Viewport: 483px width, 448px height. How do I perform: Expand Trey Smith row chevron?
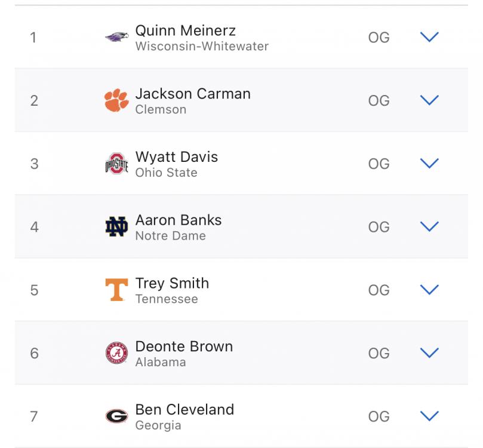tap(429, 290)
